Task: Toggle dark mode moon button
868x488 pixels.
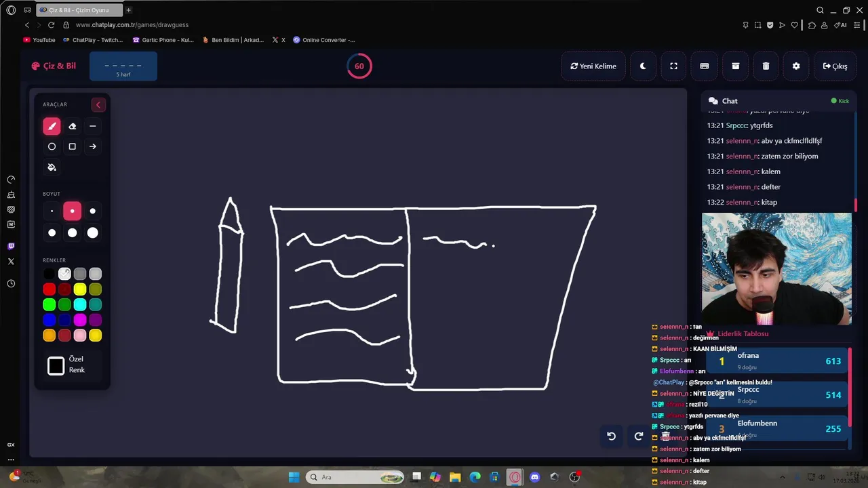Action: tap(643, 66)
